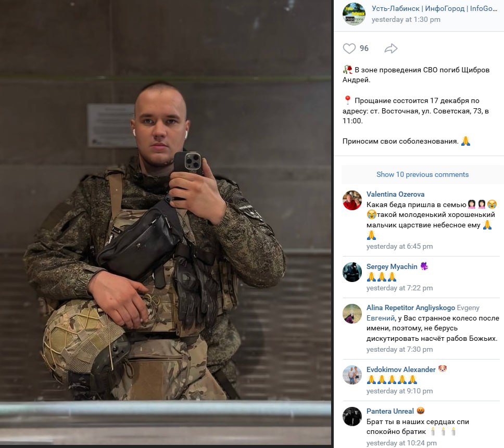
Task: Open Sergey Myachin's avatar picture
Action: coord(352,272)
